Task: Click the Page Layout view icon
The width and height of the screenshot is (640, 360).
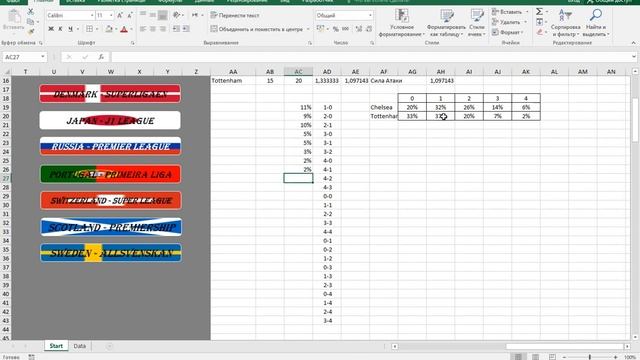Action: [x=535, y=357]
